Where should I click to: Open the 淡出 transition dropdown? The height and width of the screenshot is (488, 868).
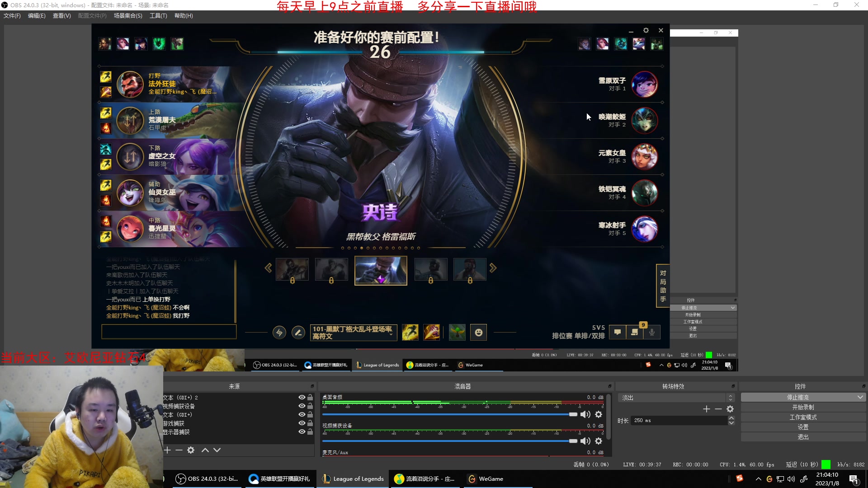tap(677, 398)
